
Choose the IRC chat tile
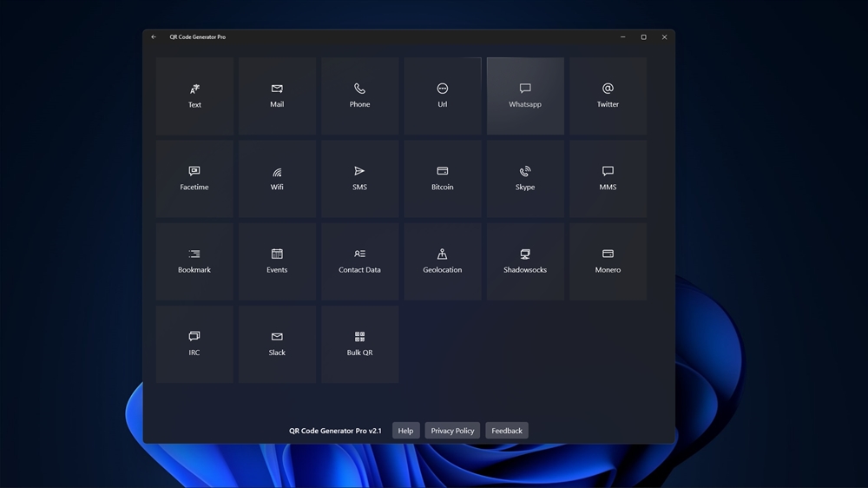coord(194,344)
